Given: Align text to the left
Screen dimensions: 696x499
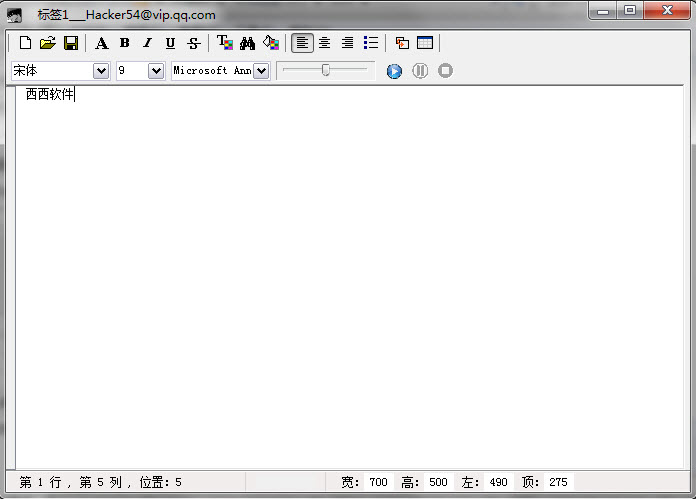Looking at the screenshot, I should pos(302,43).
